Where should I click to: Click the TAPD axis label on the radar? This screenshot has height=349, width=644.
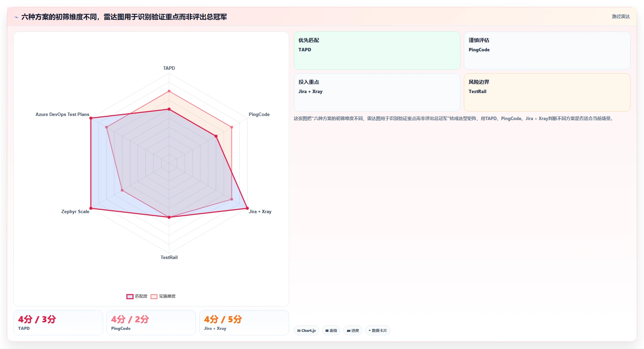tap(169, 68)
